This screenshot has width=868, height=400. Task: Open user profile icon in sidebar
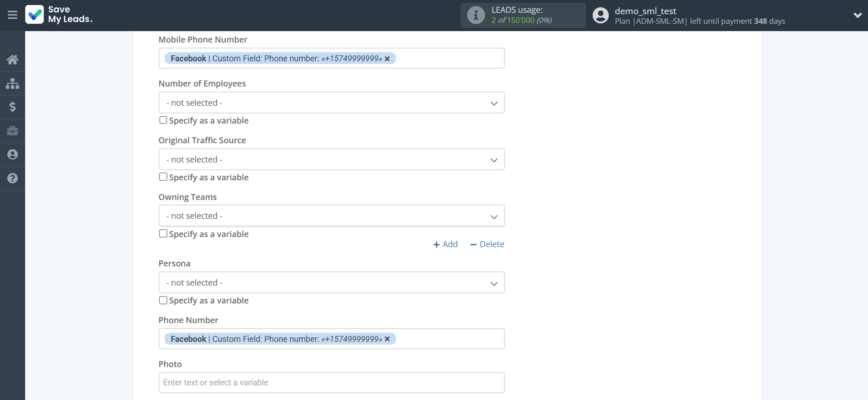(x=12, y=155)
